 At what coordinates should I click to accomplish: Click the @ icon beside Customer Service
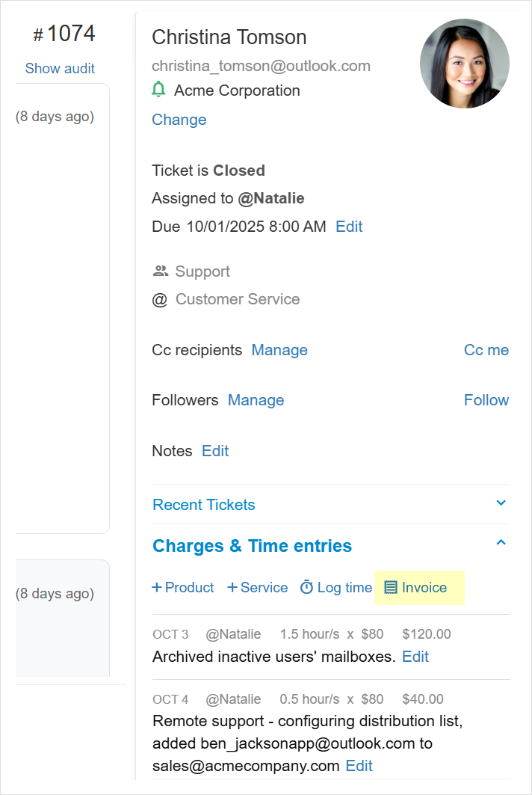(159, 299)
